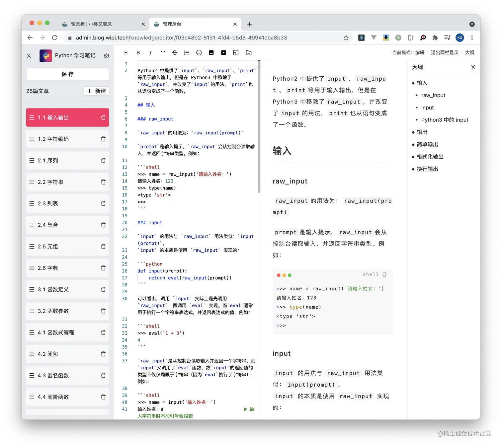Open knowledge book settings gear

(x=106, y=56)
